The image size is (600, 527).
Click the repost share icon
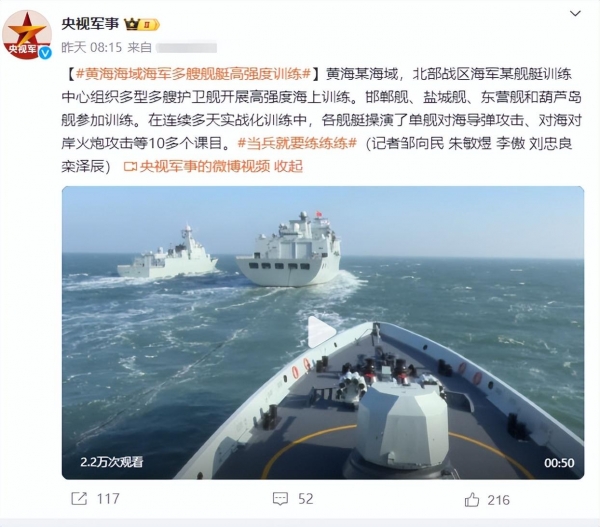click(79, 499)
